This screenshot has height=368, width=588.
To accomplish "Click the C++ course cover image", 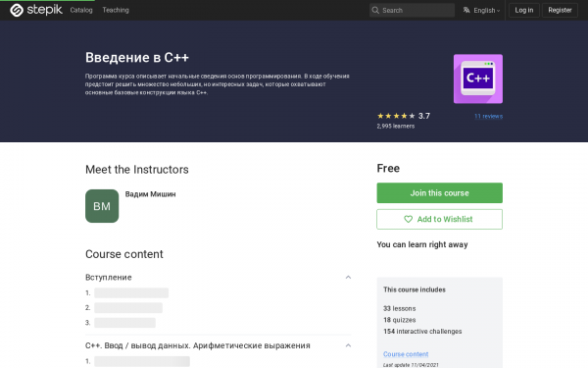I will [478, 79].
